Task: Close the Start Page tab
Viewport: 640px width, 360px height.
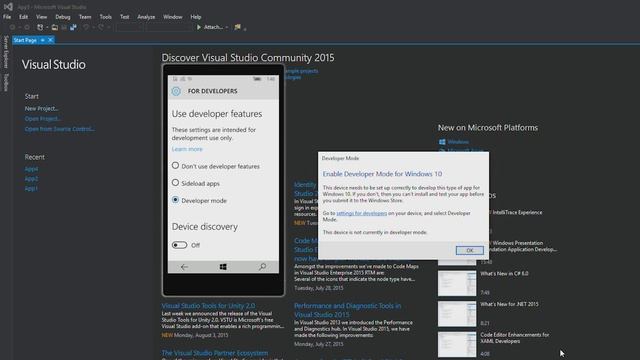Action: coord(50,40)
